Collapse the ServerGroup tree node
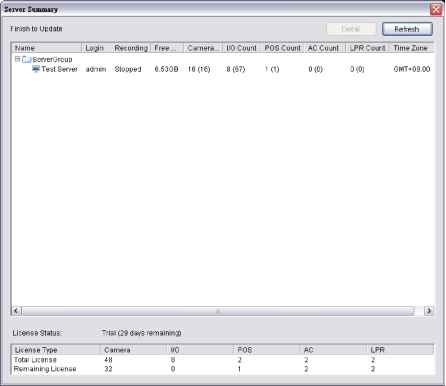 [x=18, y=59]
